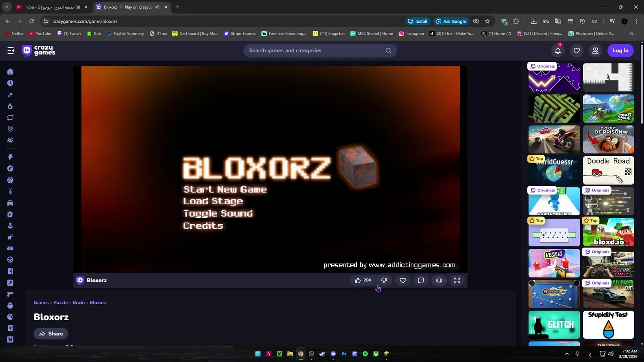
Task: Open the WorldGuessr game thumbnail
Action: [x=554, y=170]
